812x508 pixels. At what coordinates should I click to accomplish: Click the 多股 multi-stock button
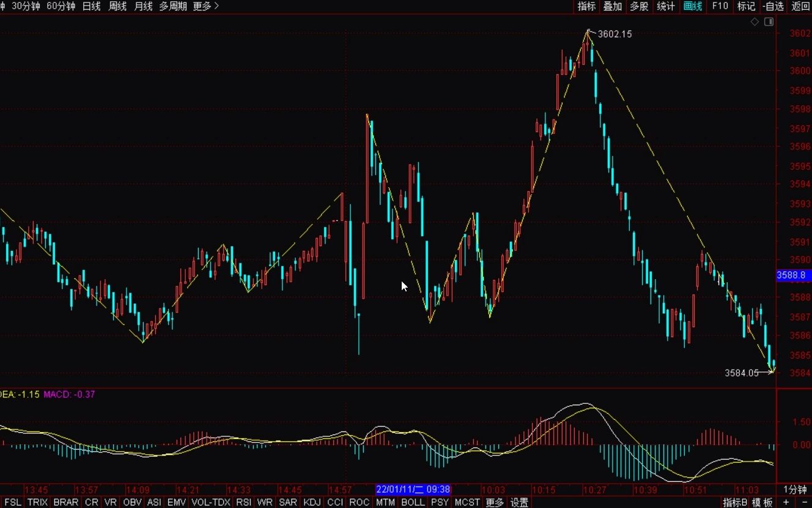(639, 6)
